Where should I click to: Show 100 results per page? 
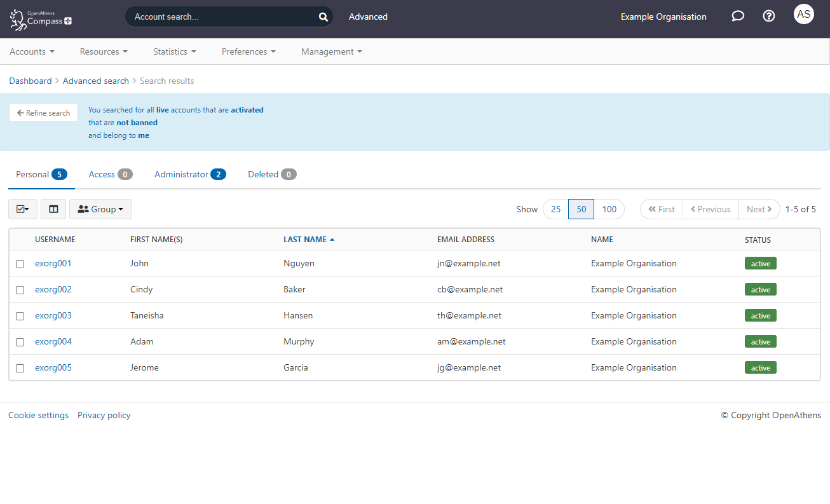click(x=609, y=208)
